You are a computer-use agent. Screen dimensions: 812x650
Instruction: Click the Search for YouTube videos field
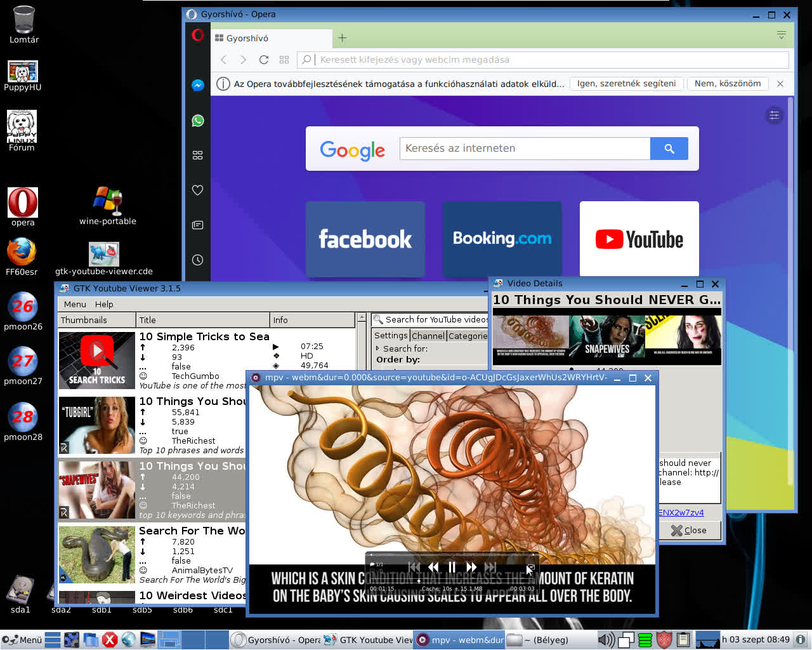tap(430, 319)
